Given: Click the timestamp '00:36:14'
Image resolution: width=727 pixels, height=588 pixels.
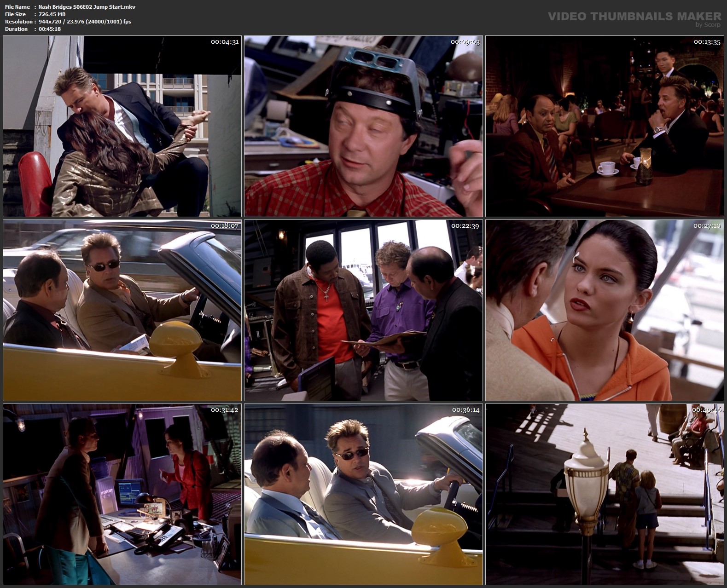Looking at the screenshot, I should [x=465, y=410].
